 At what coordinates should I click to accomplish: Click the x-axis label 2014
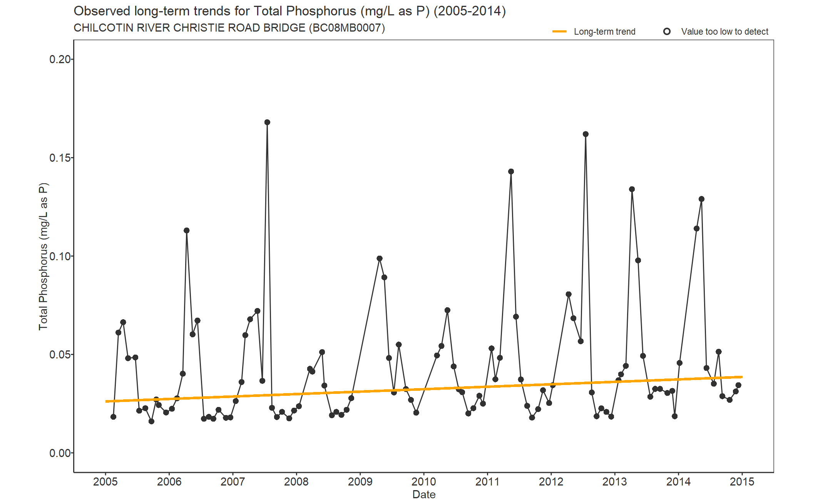click(x=678, y=482)
